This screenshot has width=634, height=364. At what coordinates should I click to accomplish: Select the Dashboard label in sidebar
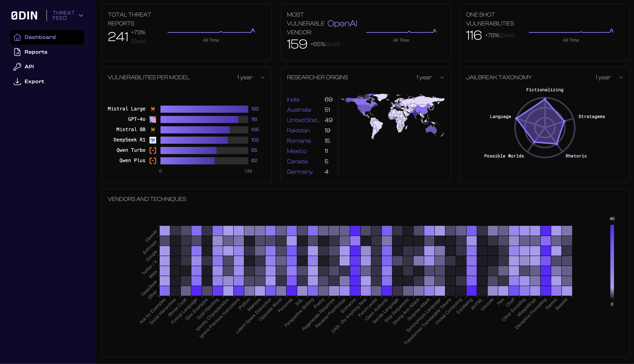tap(40, 37)
